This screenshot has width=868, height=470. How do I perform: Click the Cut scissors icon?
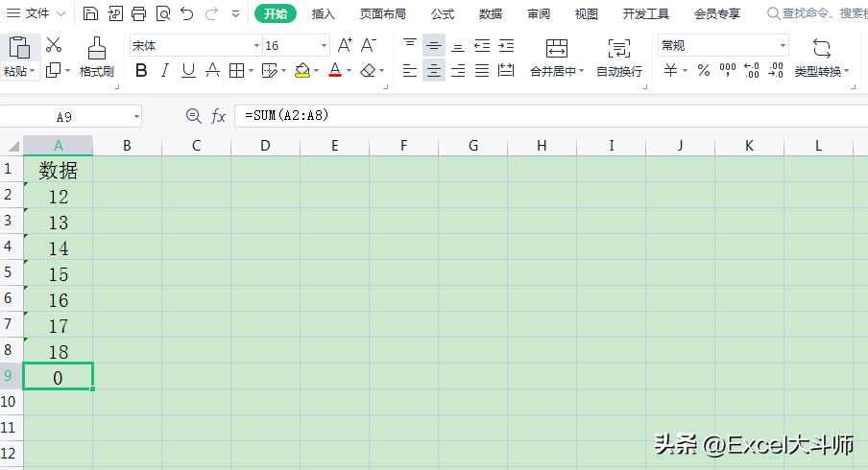click(x=54, y=45)
